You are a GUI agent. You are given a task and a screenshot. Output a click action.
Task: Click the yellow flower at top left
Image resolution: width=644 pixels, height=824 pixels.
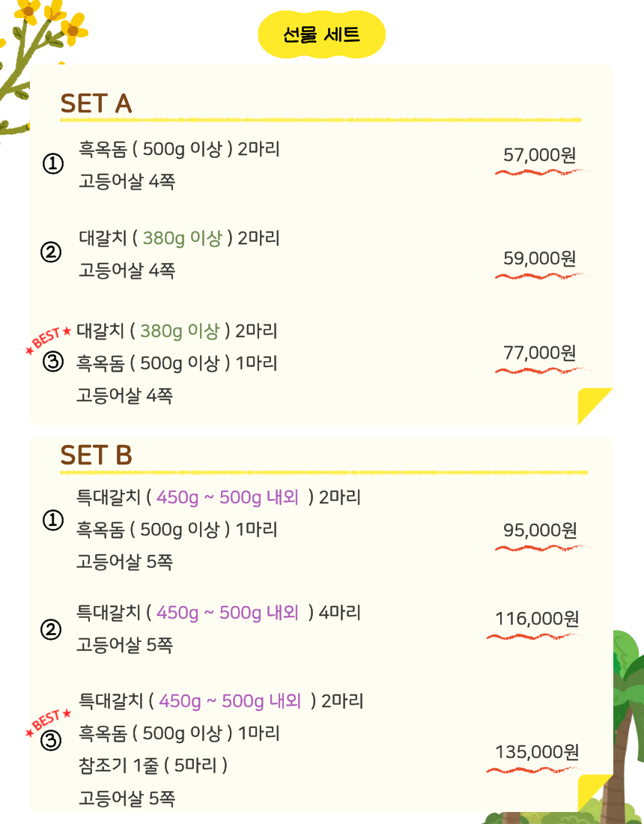[73, 28]
